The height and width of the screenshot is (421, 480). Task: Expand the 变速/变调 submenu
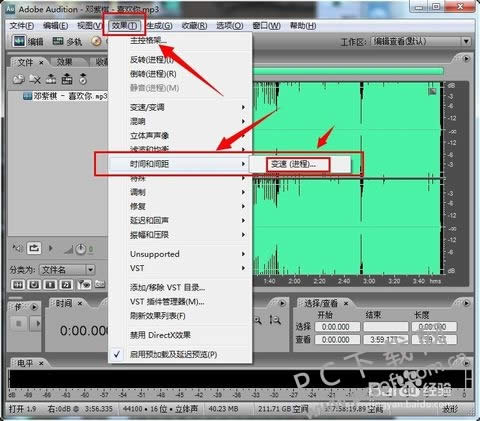(180, 107)
